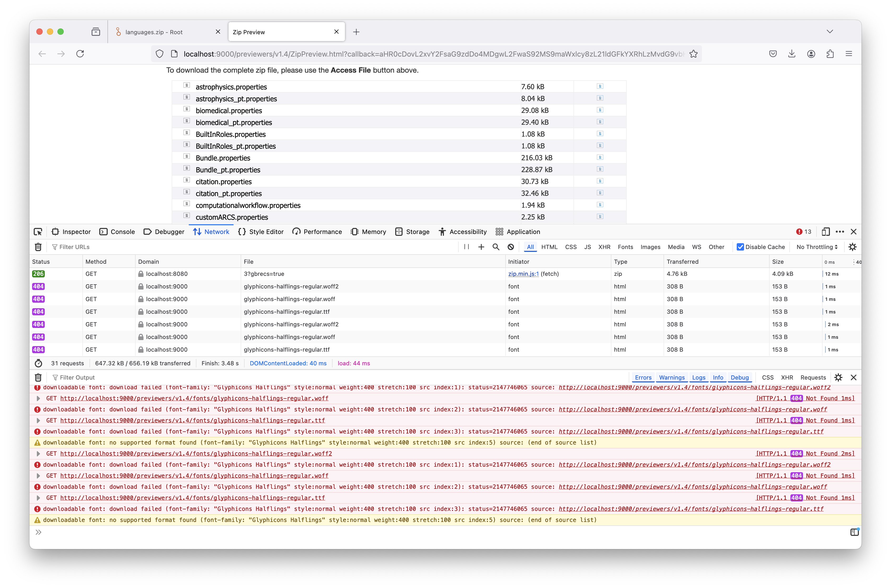Open the No Throttling dropdown
The height and width of the screenshot is (588, 891).
click(x=817, y=247)
